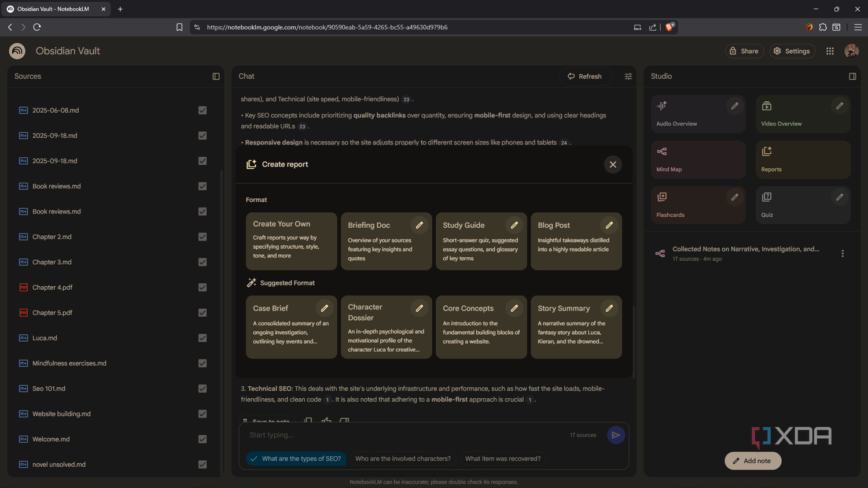Open the account profile avatar menu
This screenshot has height=488, width=868.
point(851,51)
